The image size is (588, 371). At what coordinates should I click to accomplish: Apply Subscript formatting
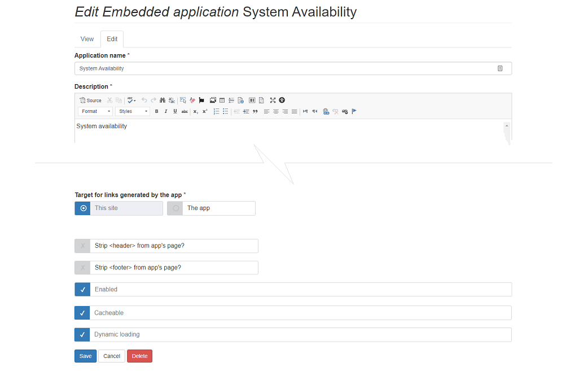195,111
